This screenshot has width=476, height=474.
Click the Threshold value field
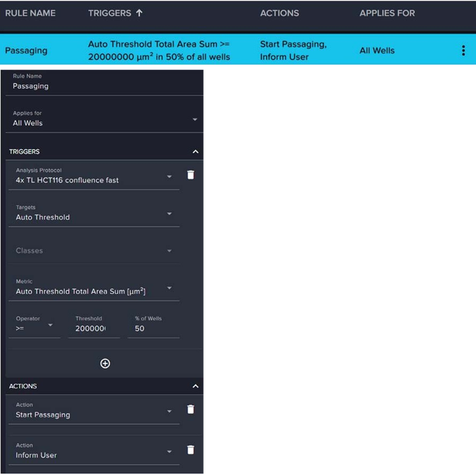(x=93, y=329)
